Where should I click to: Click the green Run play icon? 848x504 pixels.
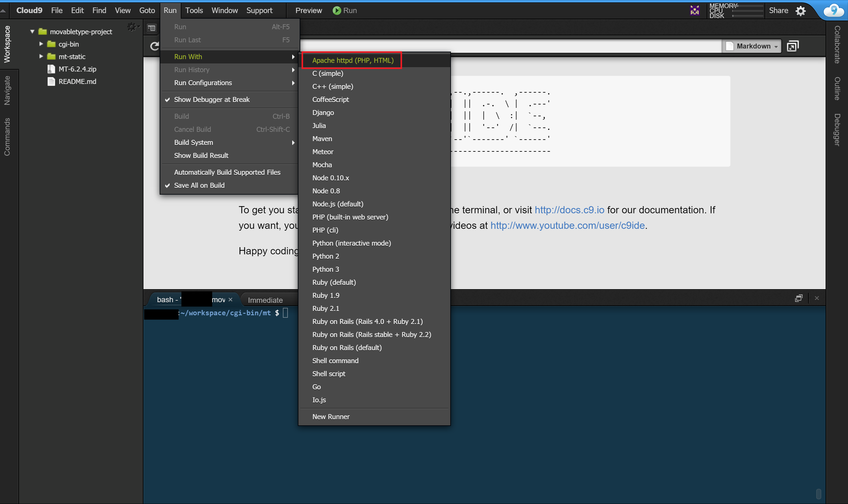pyautogui.click(x=336, y=11)
